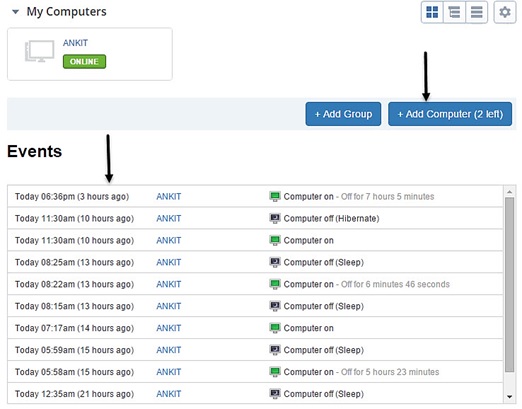Click green monitor icon for 06:36pm event
This screenshot has width=522, height=409.
(275, 196)
